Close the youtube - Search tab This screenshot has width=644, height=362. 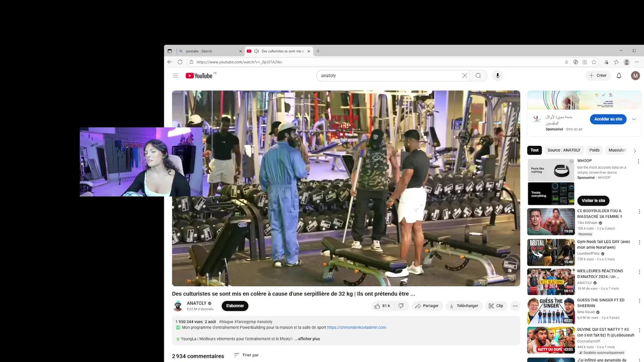(x=240, y=51)
